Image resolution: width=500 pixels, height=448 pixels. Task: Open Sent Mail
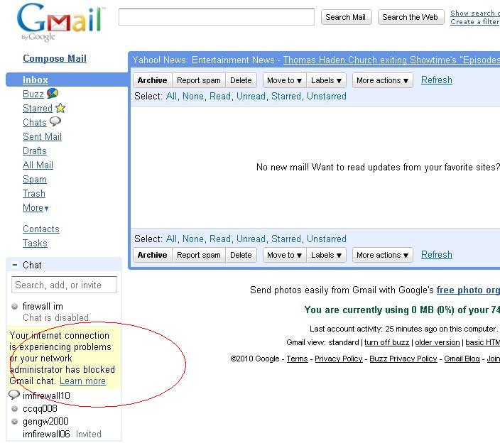[42, 137]
